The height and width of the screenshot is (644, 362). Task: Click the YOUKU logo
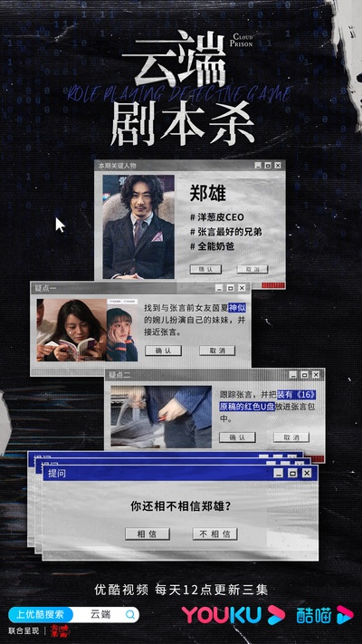coord(233,615)
